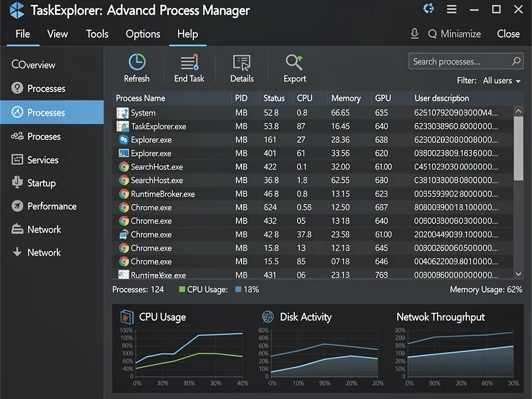Click the Close text button
The height and width of the screenshot is (399, 532).
508,34
